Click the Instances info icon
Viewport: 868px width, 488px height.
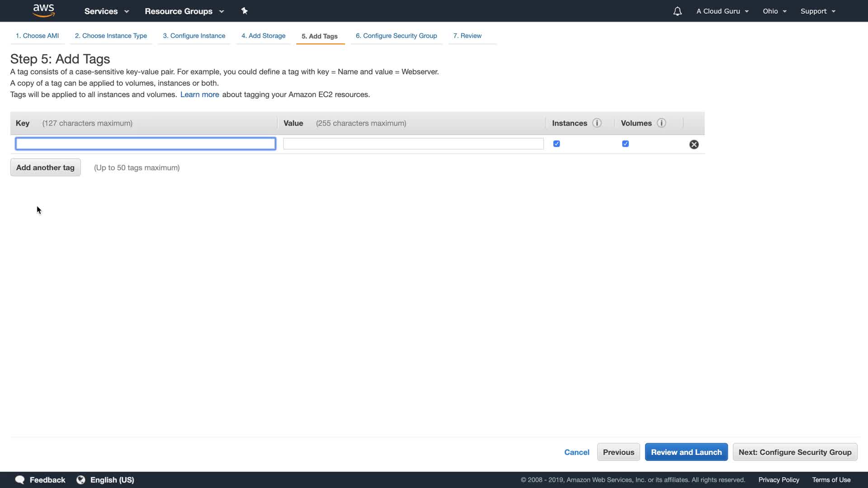(x=597, y=123)
